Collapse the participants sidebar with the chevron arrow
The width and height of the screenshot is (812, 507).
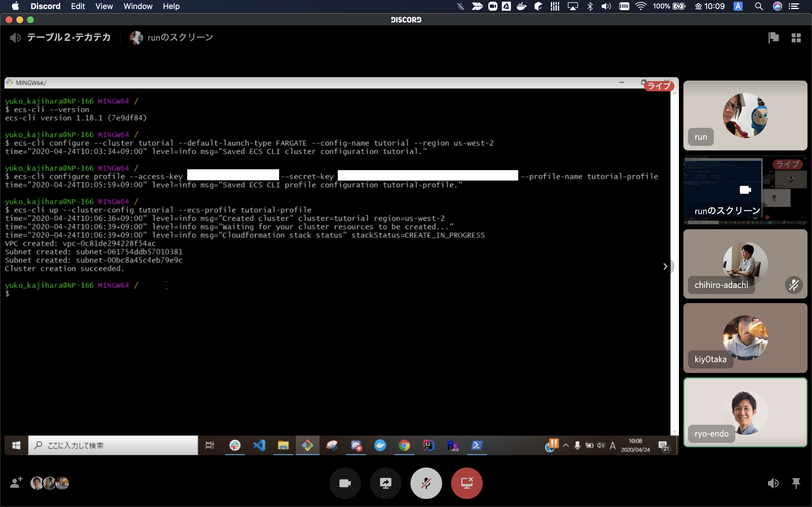pyautogui.click(x=665, y=266)
